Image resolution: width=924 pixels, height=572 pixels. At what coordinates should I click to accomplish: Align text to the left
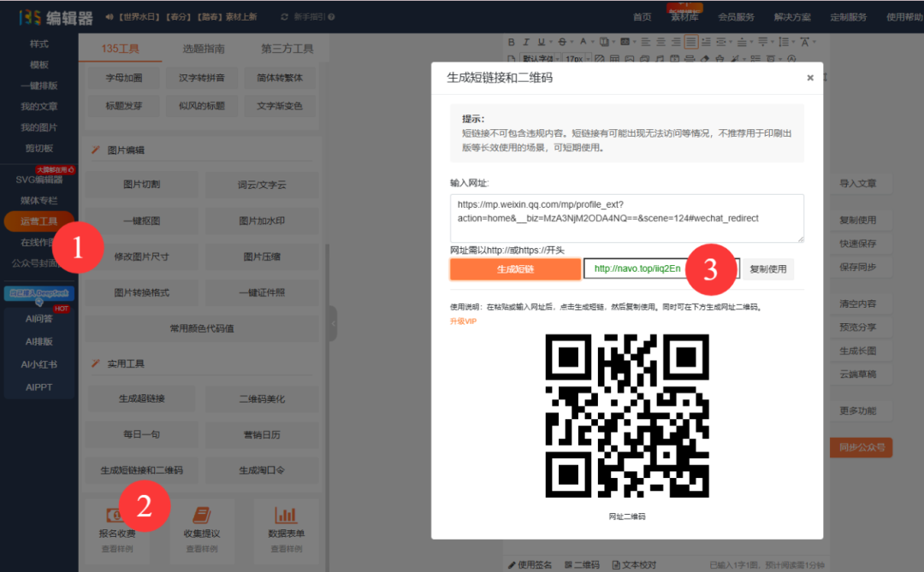[646, 42]
